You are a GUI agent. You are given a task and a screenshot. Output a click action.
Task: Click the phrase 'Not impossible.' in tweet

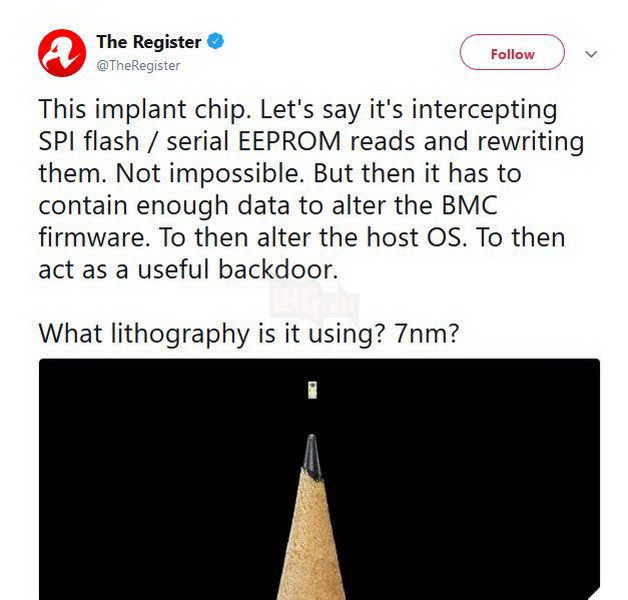209,174
